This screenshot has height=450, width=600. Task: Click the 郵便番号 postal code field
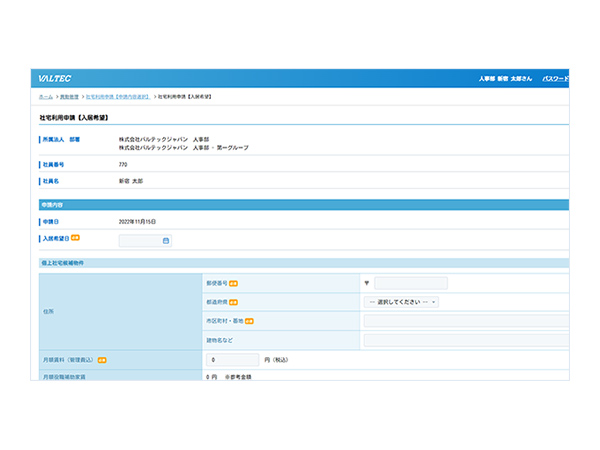[410, 283]
